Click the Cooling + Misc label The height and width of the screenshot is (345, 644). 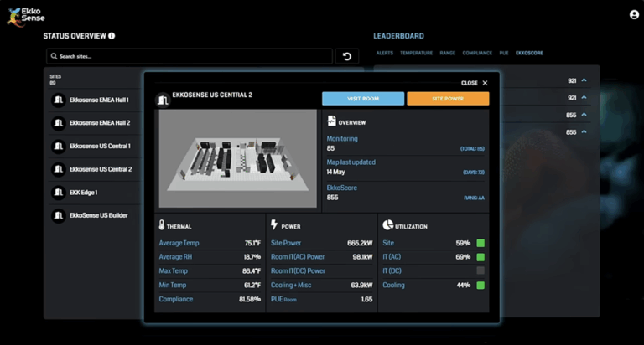[x=291, y=285]
